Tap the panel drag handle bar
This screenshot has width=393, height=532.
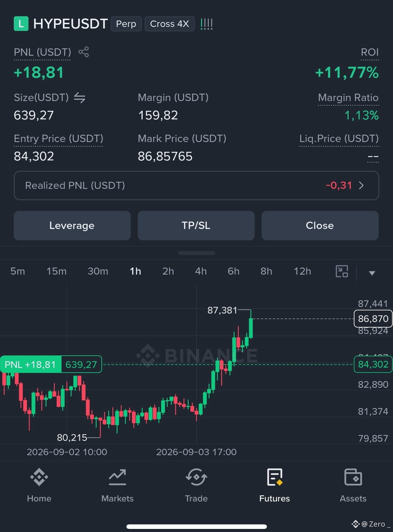pos(196,253)
